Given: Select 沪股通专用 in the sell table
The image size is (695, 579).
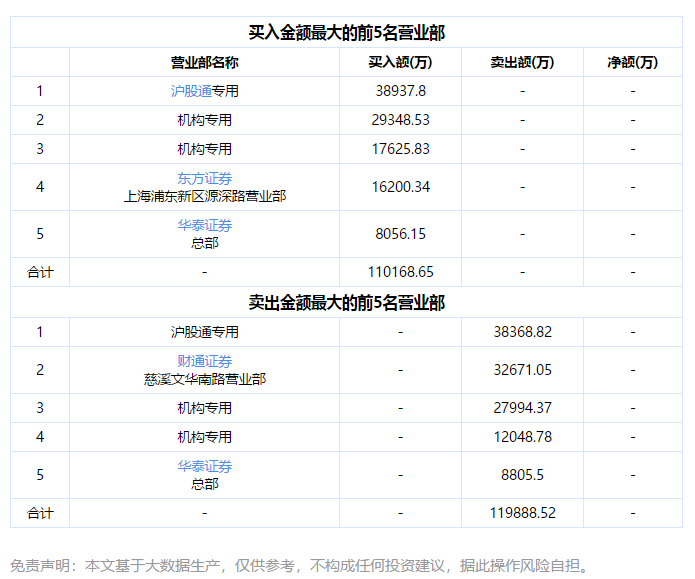Looking at the screenshot, I should pos(205,332).
